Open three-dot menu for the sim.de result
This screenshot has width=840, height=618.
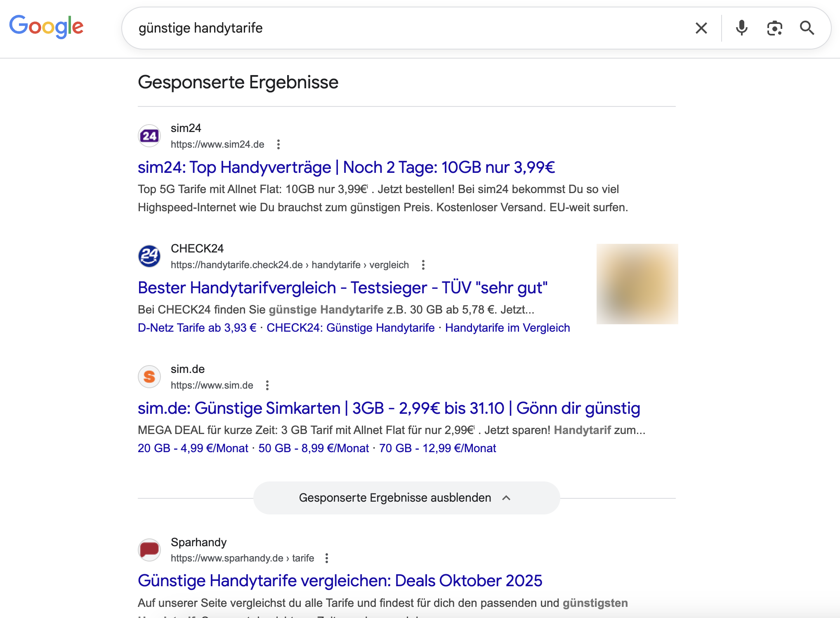(267, 385)
